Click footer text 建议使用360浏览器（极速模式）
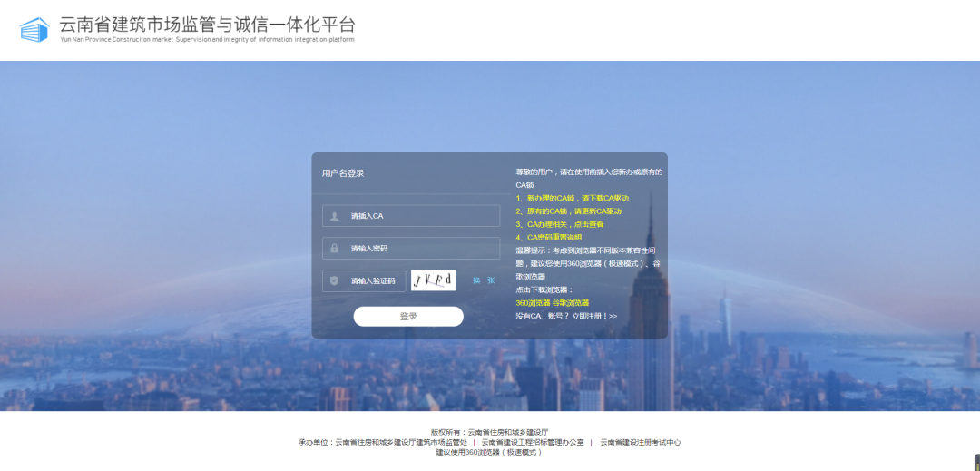Screen dimensions: 980x471 pyautogui.click(x=489, y=452)
